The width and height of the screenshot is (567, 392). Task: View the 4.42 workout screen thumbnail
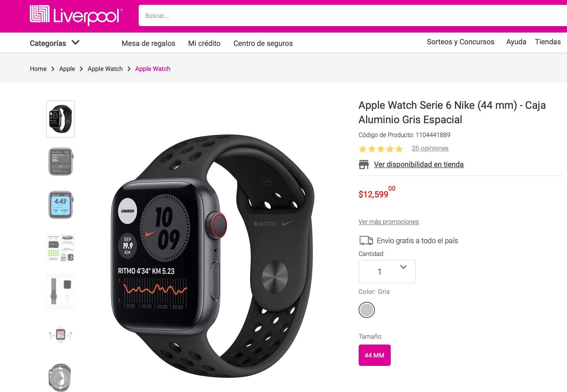(61, 205)
